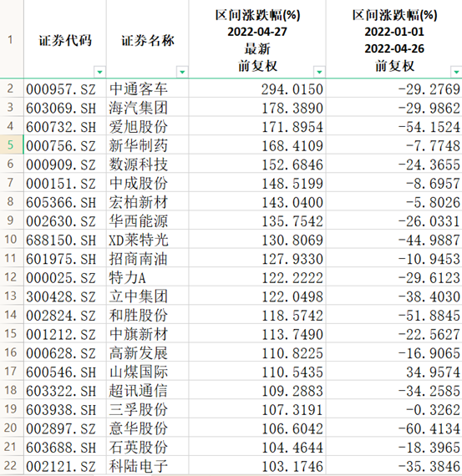This screenshot has width=462, height=476.
Task: Click cell 高新发展
Action: pyautogui.click(x=148, y=352)
